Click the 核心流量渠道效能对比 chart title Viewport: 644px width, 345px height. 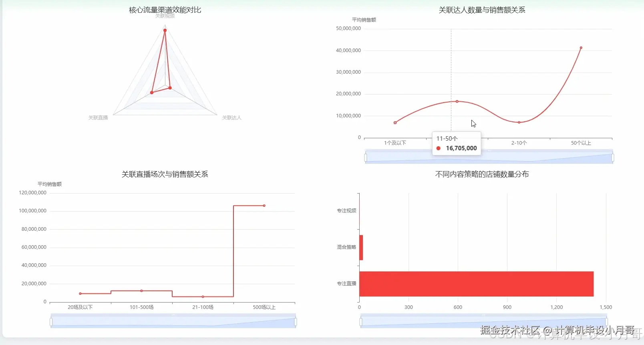point(165,10)
